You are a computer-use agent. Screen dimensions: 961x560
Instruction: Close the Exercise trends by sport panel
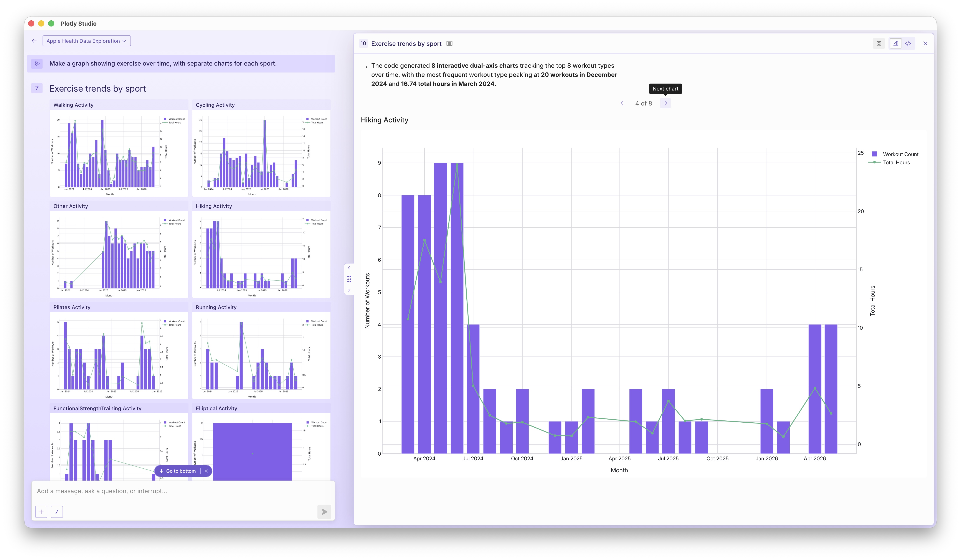[925, 43]
